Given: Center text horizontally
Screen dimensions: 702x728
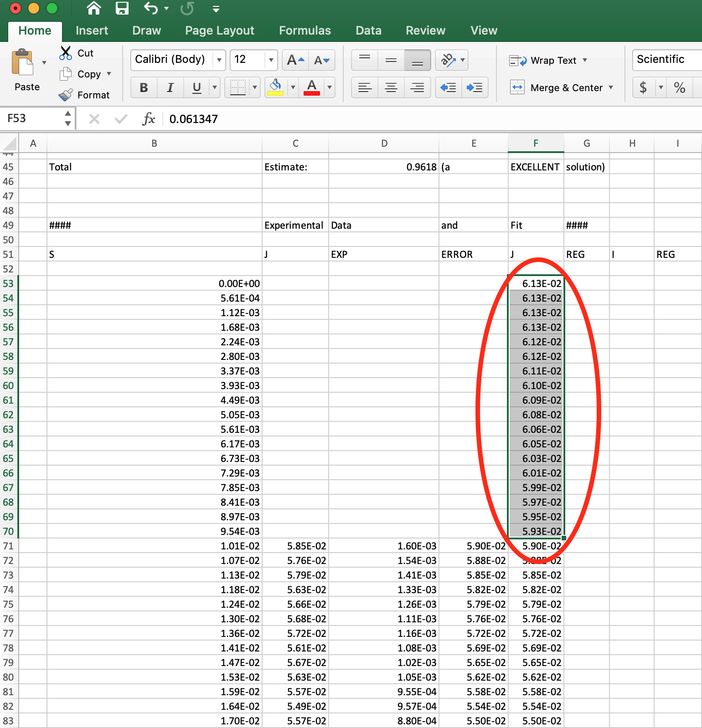Looking at the screenshot, I should [391, 87].
